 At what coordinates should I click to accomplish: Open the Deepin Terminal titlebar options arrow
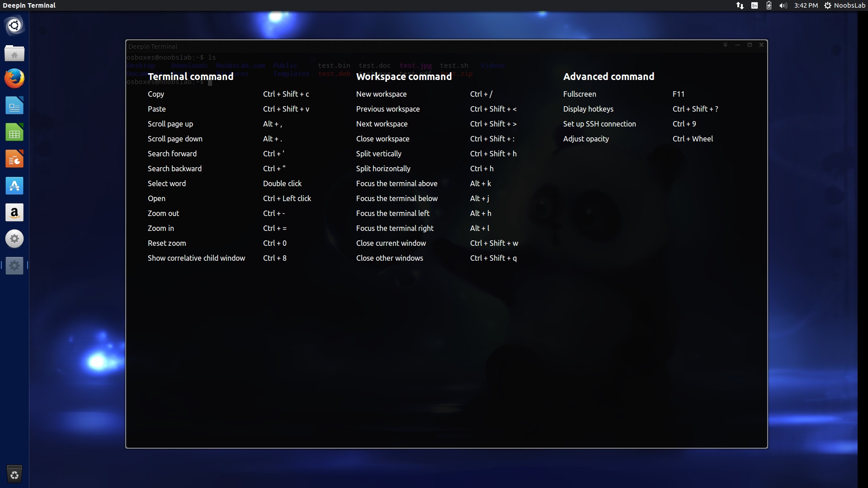tap(725, 45)
